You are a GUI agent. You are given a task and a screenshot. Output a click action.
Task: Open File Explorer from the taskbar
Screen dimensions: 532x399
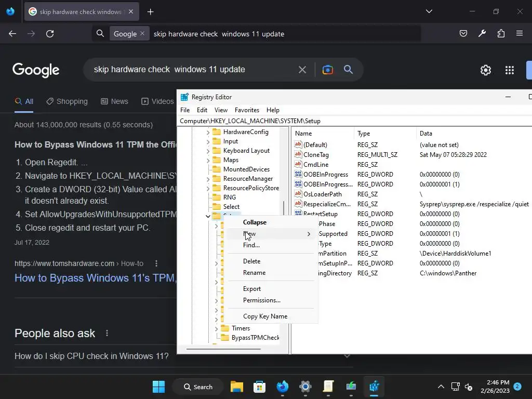click(237, 387)
